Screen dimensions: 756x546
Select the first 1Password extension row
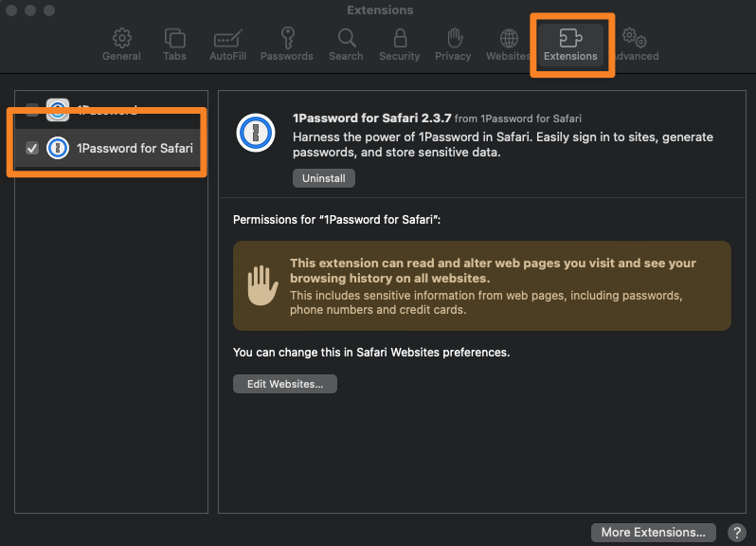coord(114,108)
